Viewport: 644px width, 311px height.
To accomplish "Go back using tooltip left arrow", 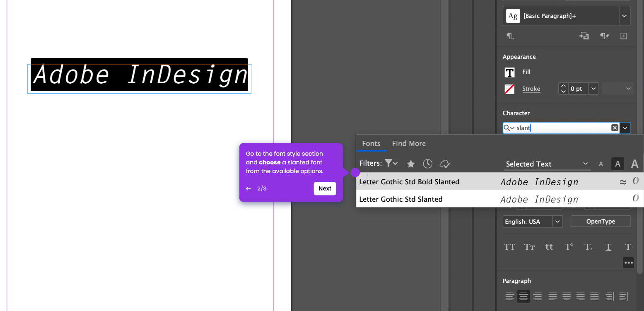I will (x=248, y=189).
